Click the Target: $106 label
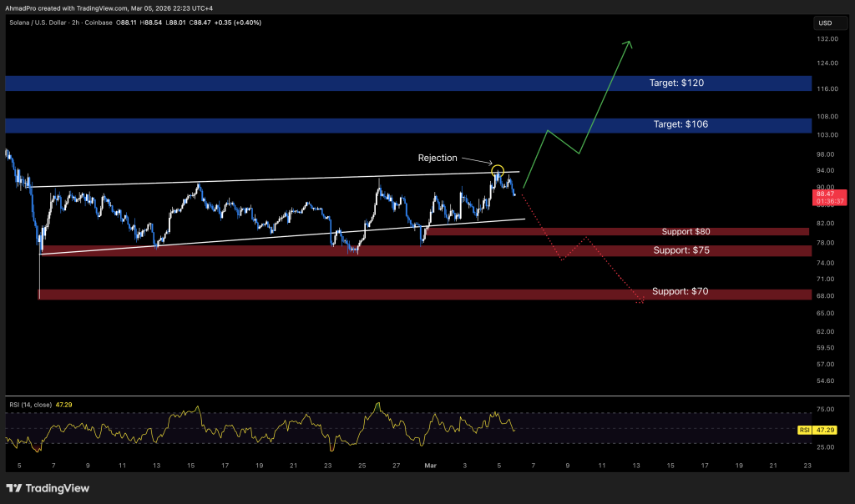855x504 pixels. (x=679, y=123)
